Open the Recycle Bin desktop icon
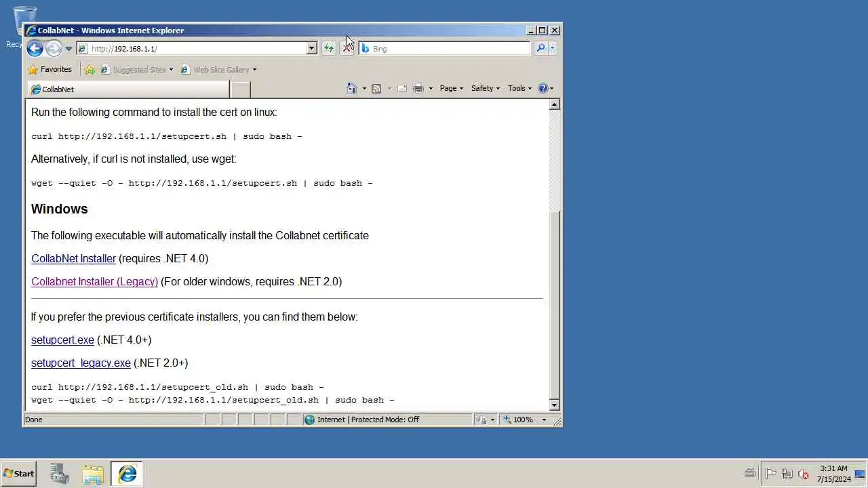The height and width of the screenshot is (488, 868). pos(24,27)
